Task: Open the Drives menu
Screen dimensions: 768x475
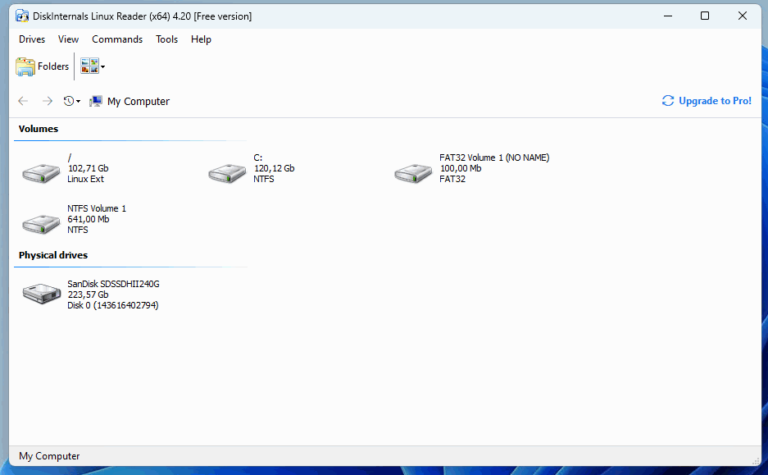Action: 32,39
